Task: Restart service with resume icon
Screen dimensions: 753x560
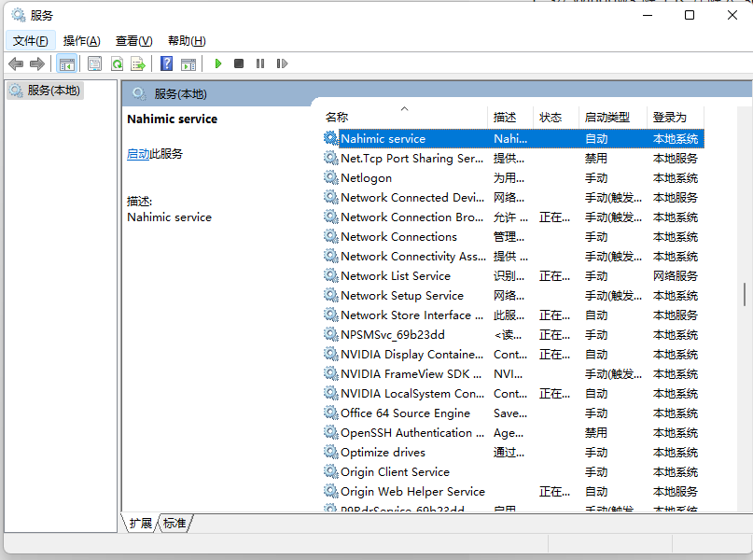Action: 282,63
